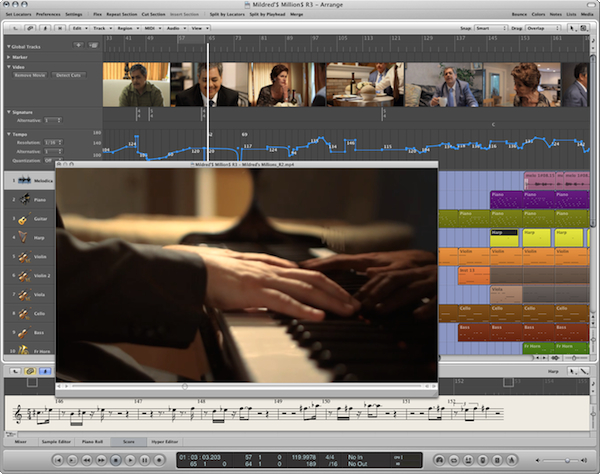The image size is (600, 474).
Task: Click Split by Playhead in toolbar
Action: [x=267, y=14]
